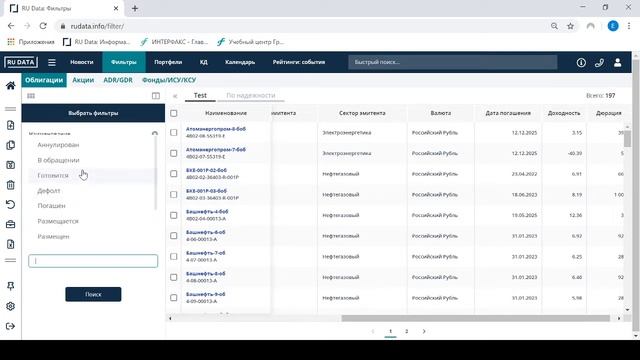The image size is (640, 360).
Task: Click the RU DATA logo
Action: pos(21,62)
